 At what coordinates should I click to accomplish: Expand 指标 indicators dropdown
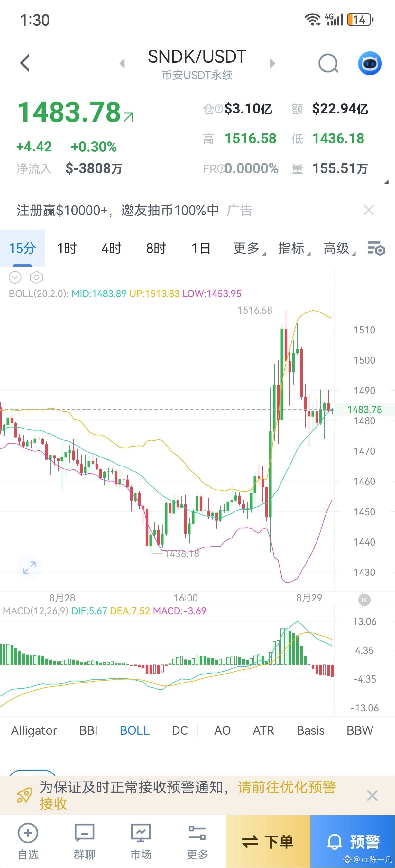click(294, 248)
